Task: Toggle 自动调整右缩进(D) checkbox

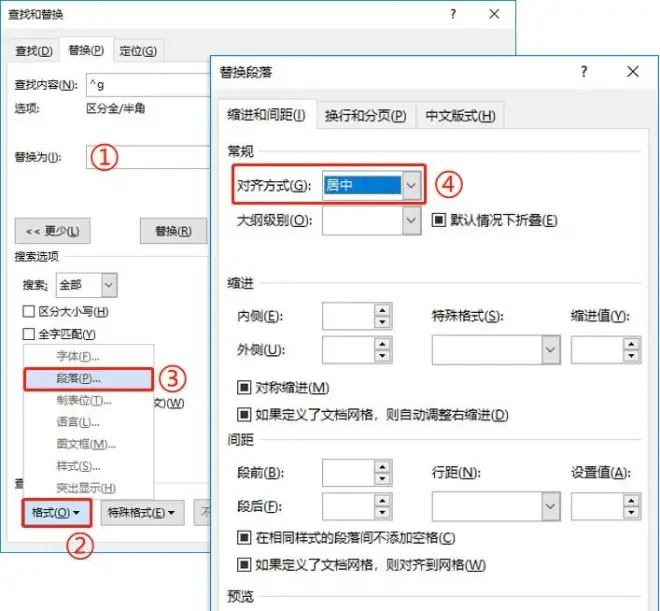Action: [244, 415]
